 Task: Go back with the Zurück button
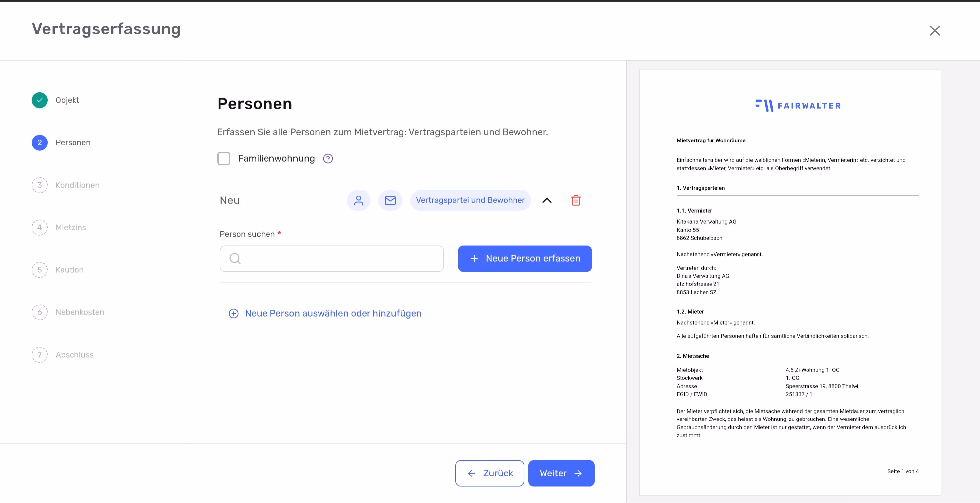tap(489, 473)
